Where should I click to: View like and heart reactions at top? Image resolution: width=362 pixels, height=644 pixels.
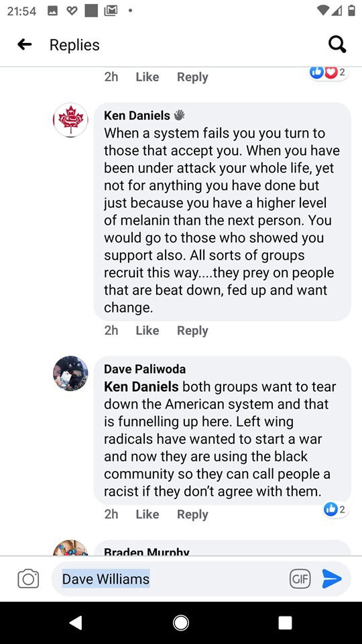tap(328, 72)
